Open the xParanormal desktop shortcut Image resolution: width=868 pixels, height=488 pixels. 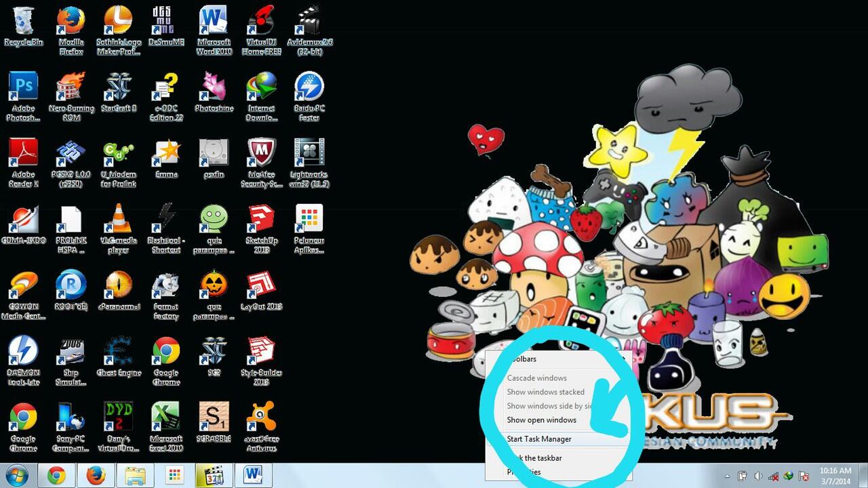point(118,291)
